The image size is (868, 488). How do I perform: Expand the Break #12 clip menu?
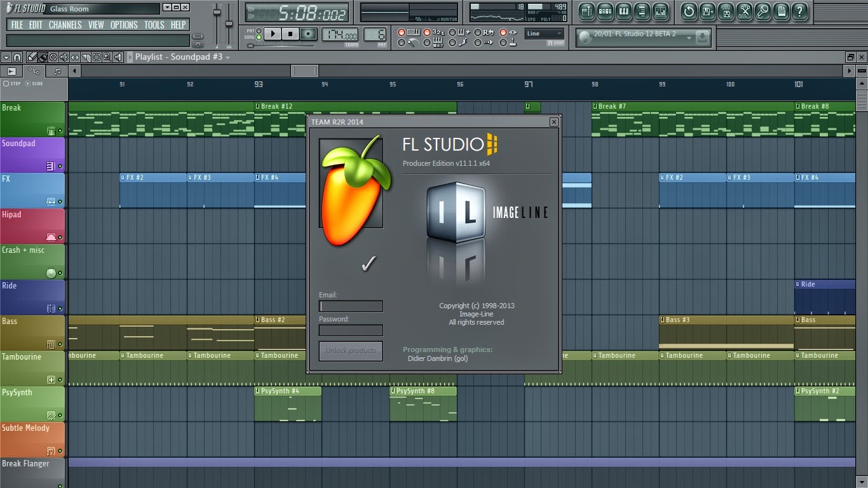258,106
